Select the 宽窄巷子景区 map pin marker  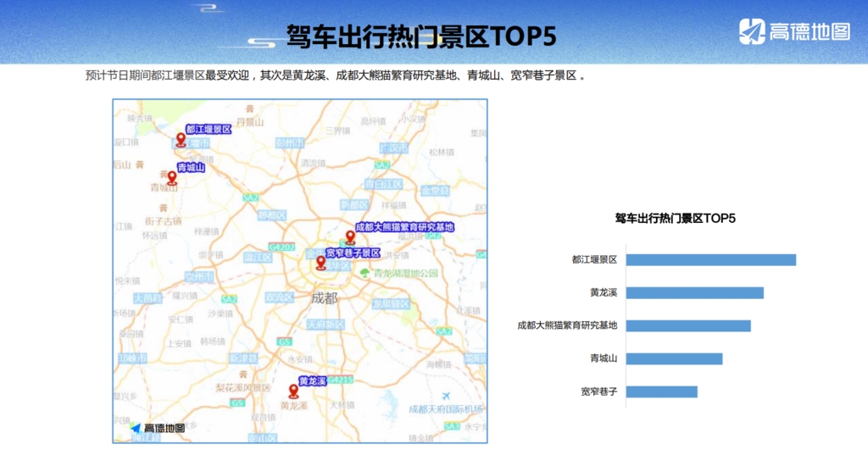coord(320,263)
